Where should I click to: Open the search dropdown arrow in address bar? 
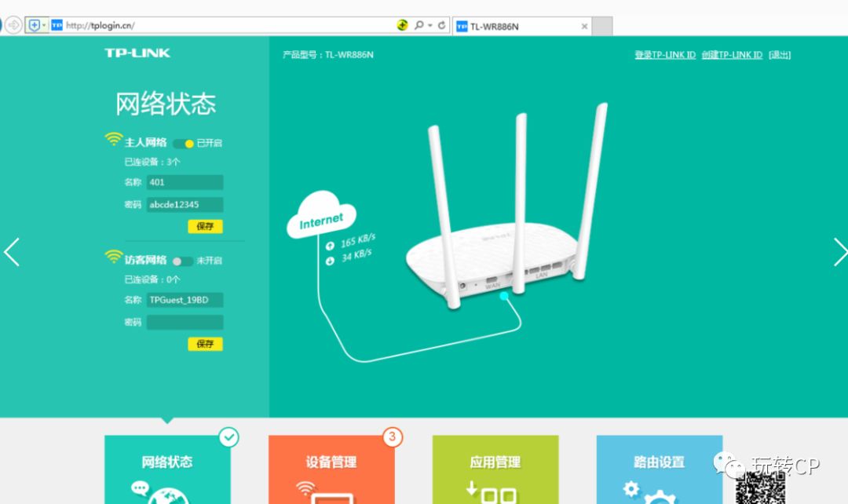tap(430, 25)
